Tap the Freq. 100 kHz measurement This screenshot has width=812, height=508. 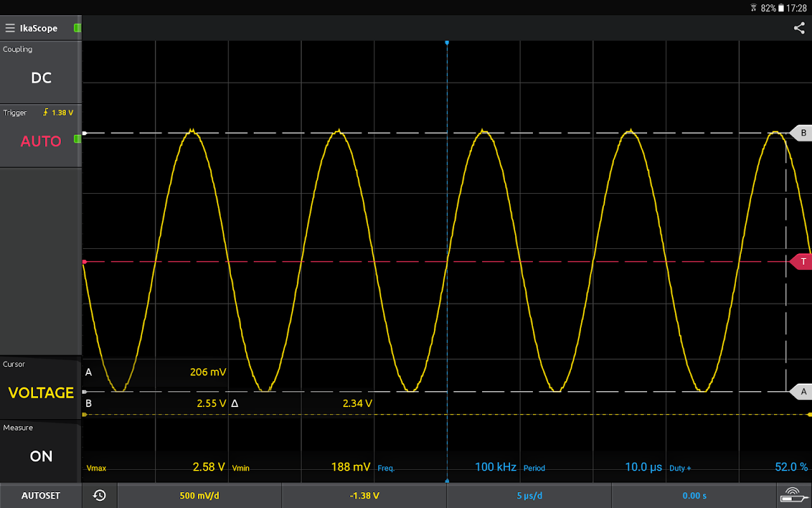pyautogui.click(x=447, y=467)
